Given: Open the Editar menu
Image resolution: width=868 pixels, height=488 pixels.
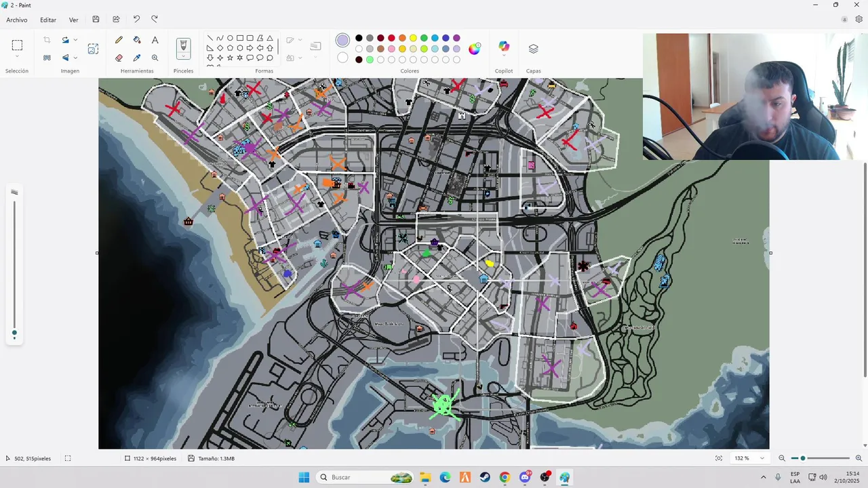Looking at the screenshot, I should tap(48, 20).
